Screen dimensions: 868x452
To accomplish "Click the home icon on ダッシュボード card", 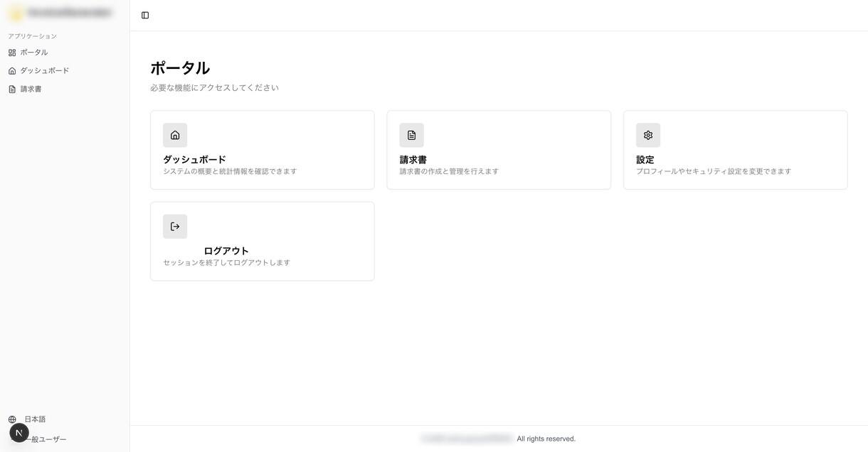I will tap(175, 135).
